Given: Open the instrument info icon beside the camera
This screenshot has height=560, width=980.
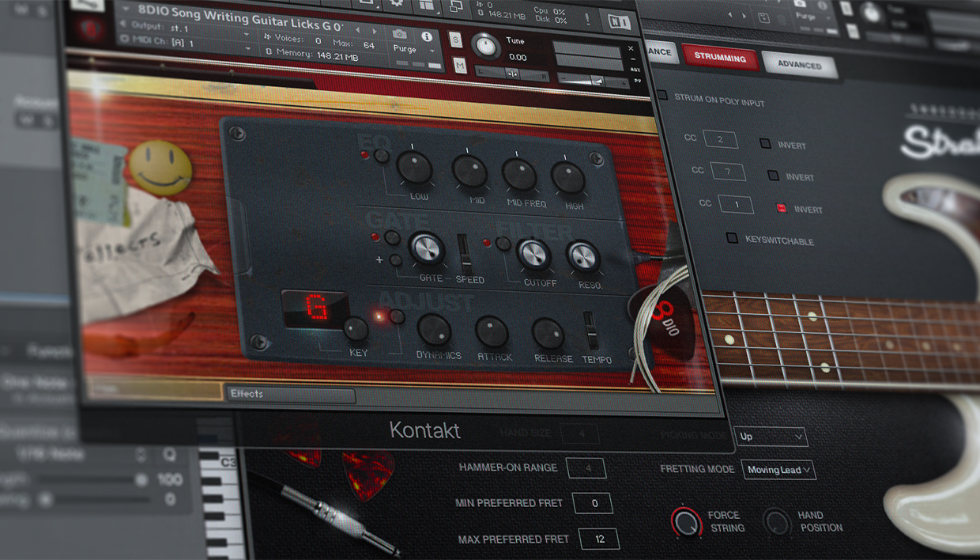Looking at the screenshot, I should (427, 36).
